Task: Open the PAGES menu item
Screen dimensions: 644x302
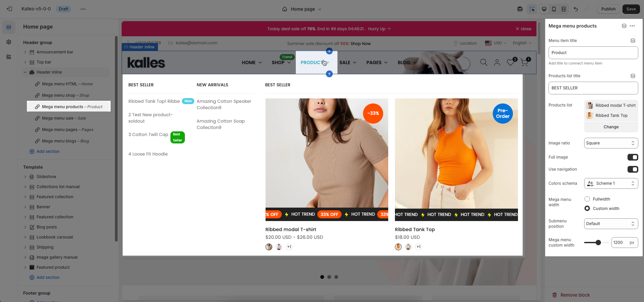Action: click(x=377, y=62)
